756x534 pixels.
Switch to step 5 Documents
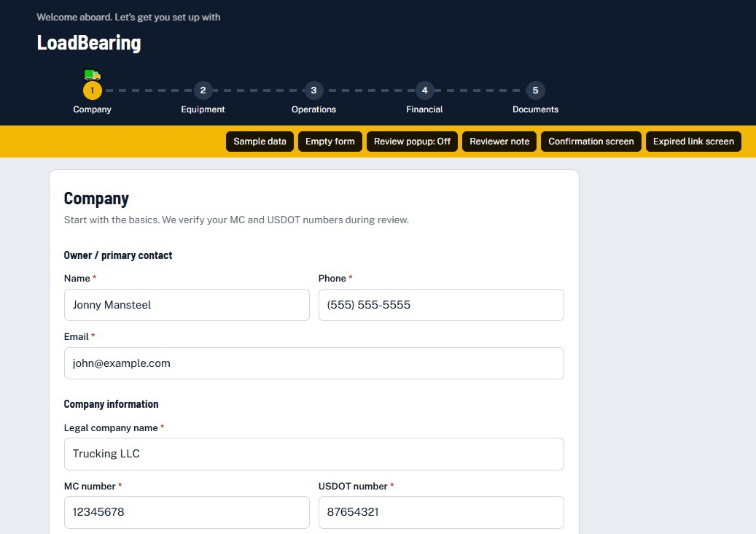point(535,90)
